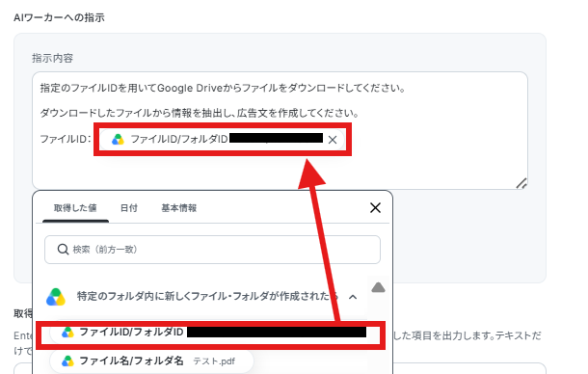Click the Drive icon inside the textarea chip
The image size is (588, 374).
click(x=118, y=140)
